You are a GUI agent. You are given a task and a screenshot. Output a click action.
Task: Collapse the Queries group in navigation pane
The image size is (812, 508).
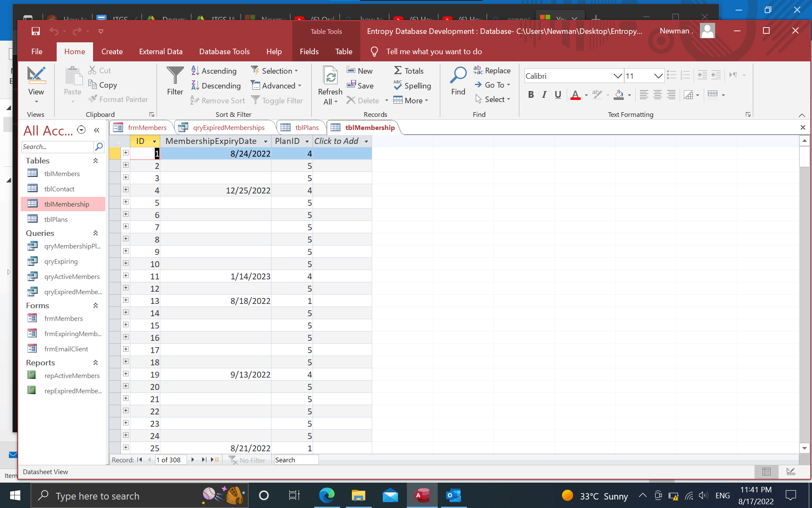coord(96,233)
